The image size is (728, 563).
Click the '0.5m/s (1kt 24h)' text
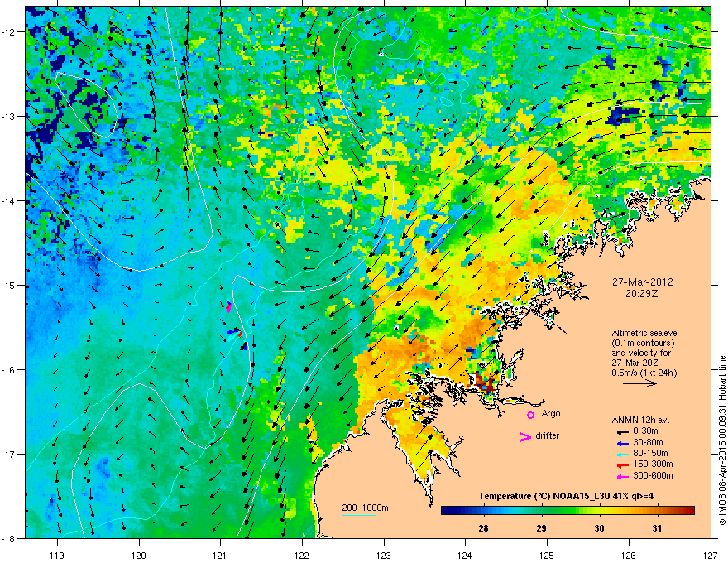point(644,373)
